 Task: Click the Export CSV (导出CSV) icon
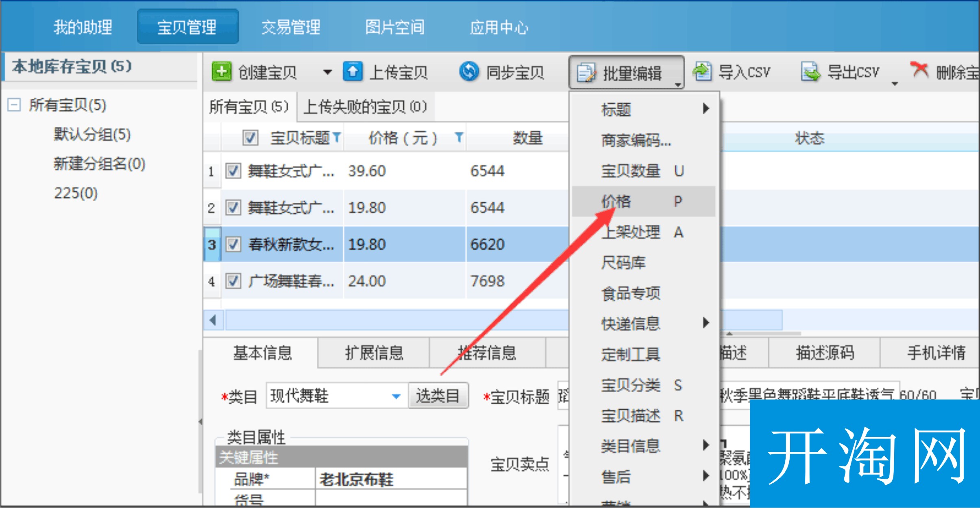click(x=811, y=72)
